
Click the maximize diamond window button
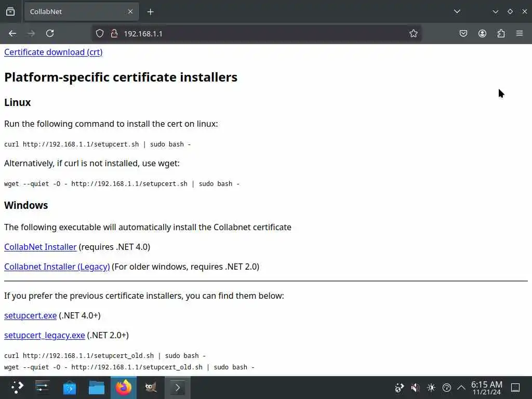click(x=510, y=11)
